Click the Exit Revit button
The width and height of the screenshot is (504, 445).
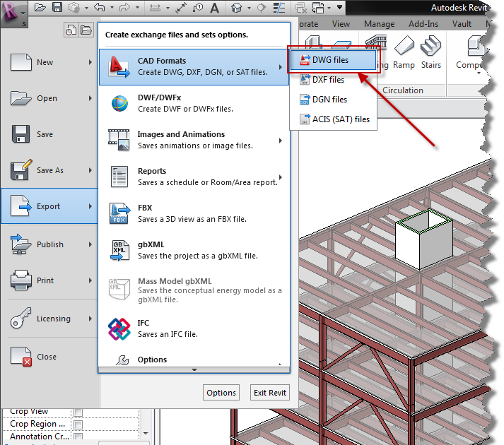click(x=270, y=393)
